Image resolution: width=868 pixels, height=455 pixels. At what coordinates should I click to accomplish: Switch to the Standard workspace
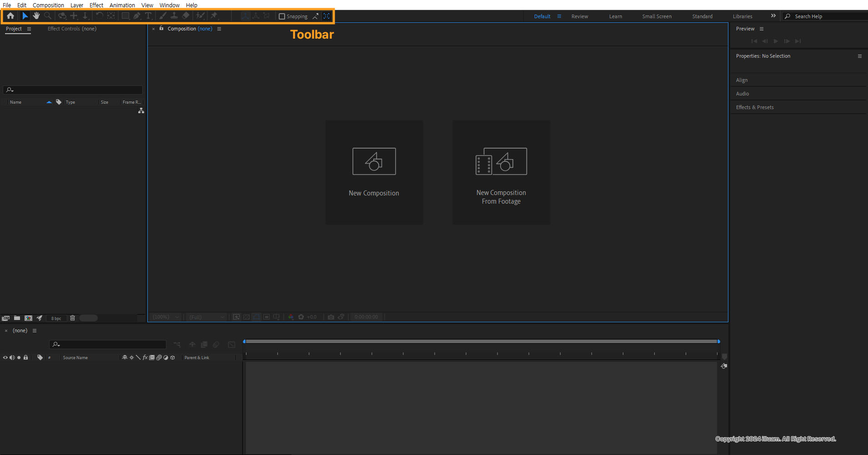[702, 16]
